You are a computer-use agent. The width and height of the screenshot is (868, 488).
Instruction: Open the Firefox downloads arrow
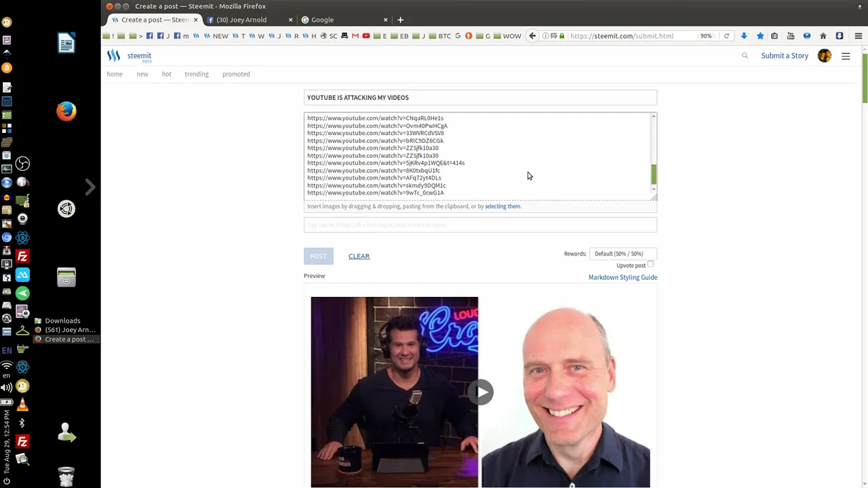point(744,36)
